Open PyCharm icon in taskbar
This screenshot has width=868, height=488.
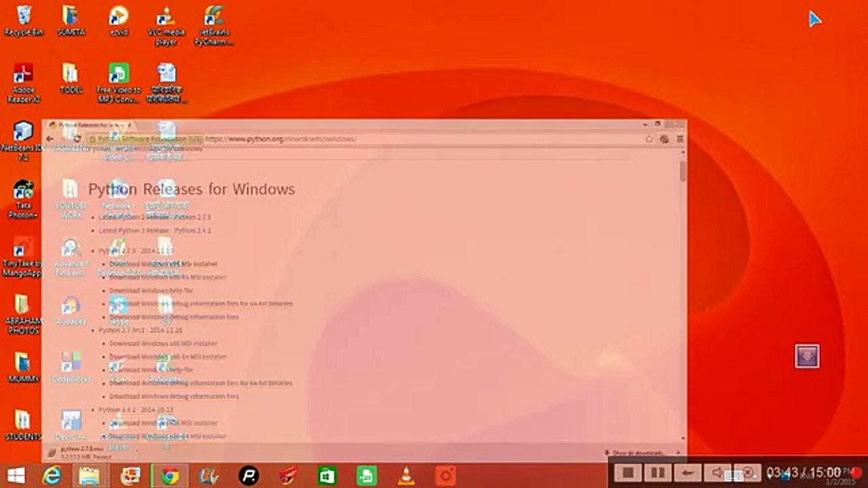pyautogui.click(x=208, y=476)
